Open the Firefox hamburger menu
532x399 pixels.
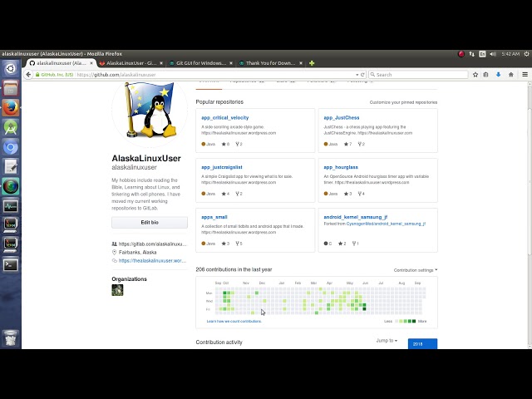coord(525,75)
